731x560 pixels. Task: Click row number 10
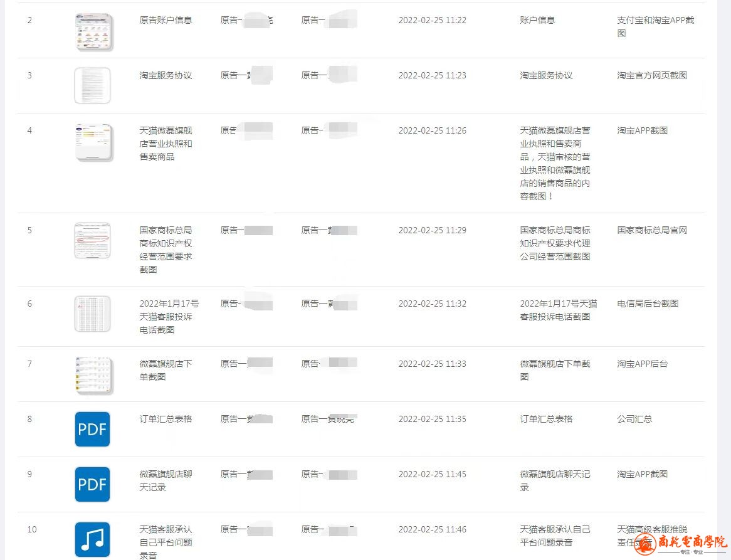click(32, 529)
